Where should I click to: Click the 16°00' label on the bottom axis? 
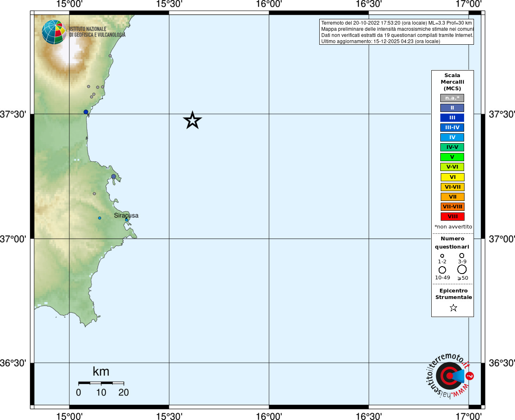[x=269, y=416]
